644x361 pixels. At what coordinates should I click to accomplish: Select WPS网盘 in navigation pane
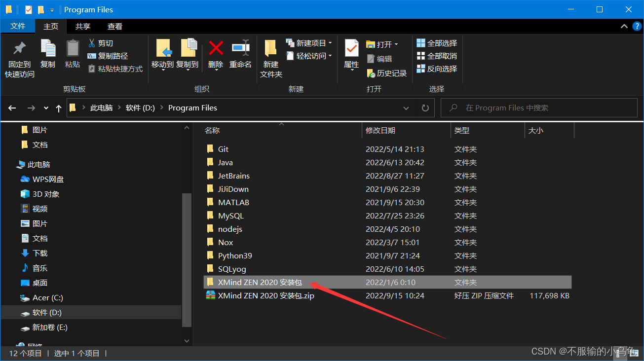[42, 180]
